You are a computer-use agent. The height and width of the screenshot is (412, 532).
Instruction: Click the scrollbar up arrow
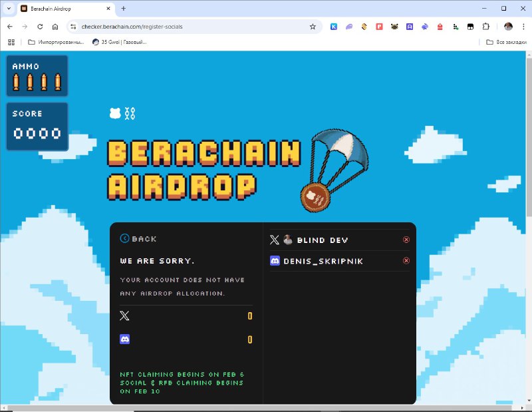pos(529,54)
